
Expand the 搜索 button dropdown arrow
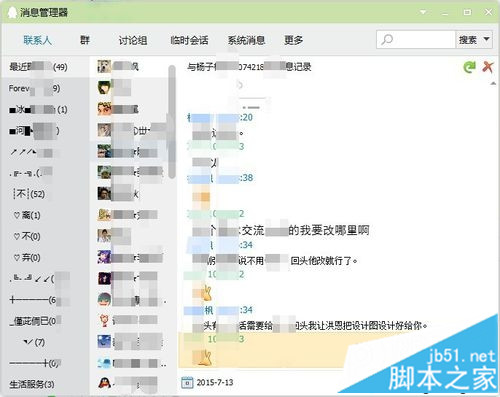(x=486, y=39)
